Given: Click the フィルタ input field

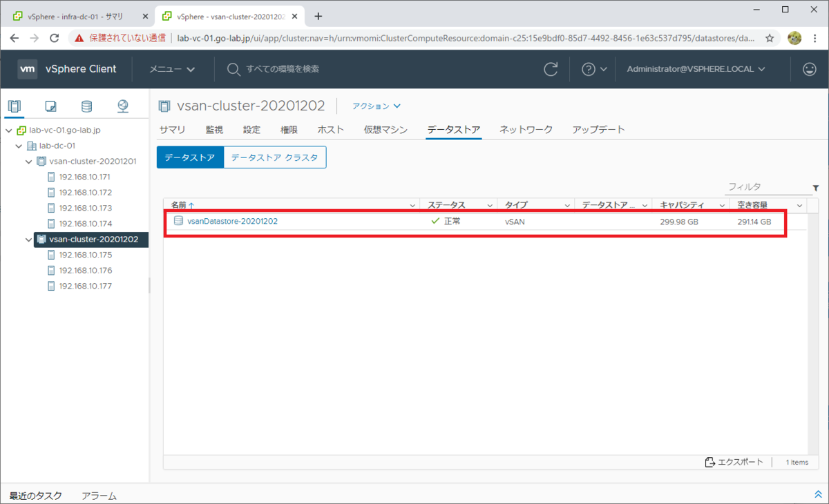Looking at the screenshot, I should coord(767,187).
